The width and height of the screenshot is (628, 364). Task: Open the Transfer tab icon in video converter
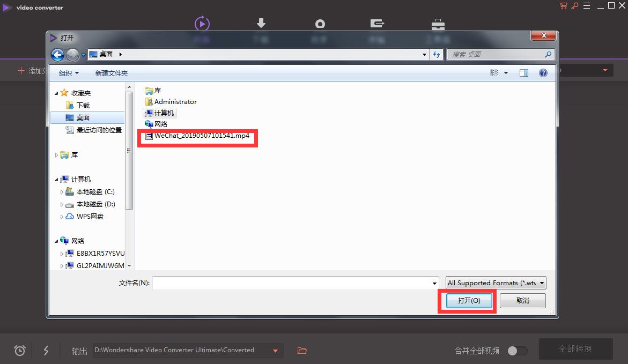coord(377,24)
